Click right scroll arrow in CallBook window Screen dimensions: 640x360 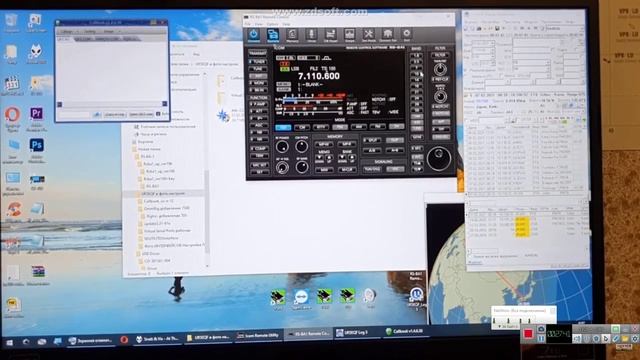coord(164,104)
